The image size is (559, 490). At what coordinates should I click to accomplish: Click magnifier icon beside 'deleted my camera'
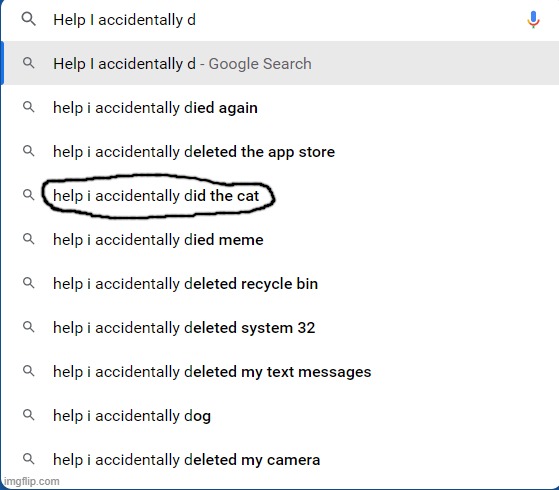[29, 459]
